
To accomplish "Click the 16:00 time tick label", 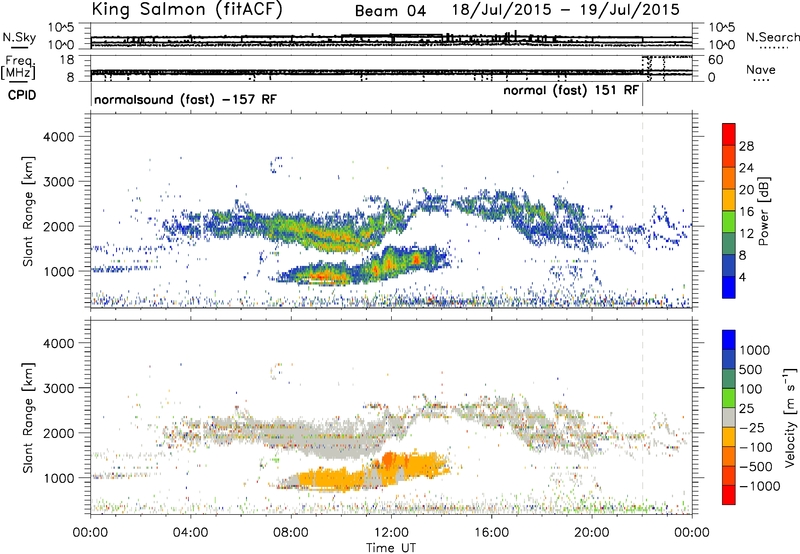I will click(x=491, y=533).
